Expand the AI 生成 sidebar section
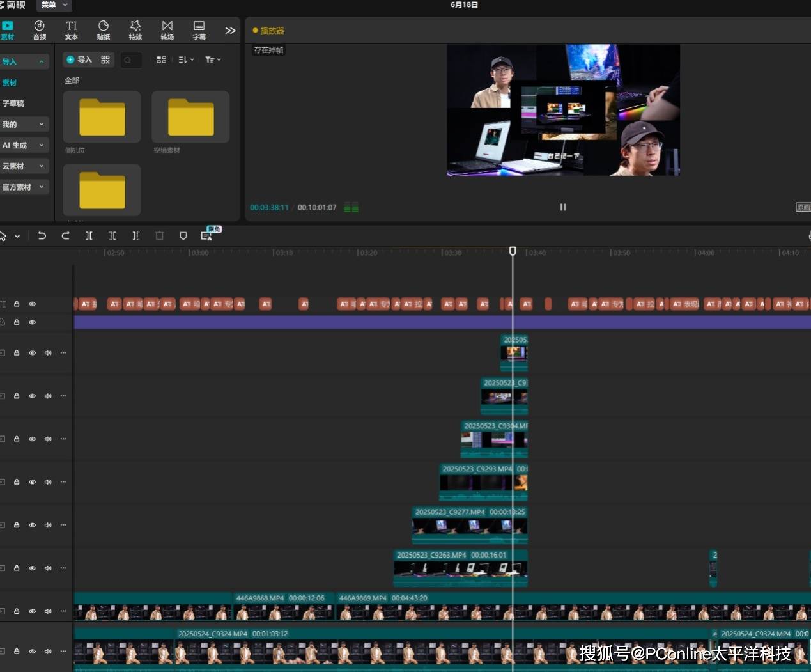This screenshot has width=811, height=672. point(24,145)
